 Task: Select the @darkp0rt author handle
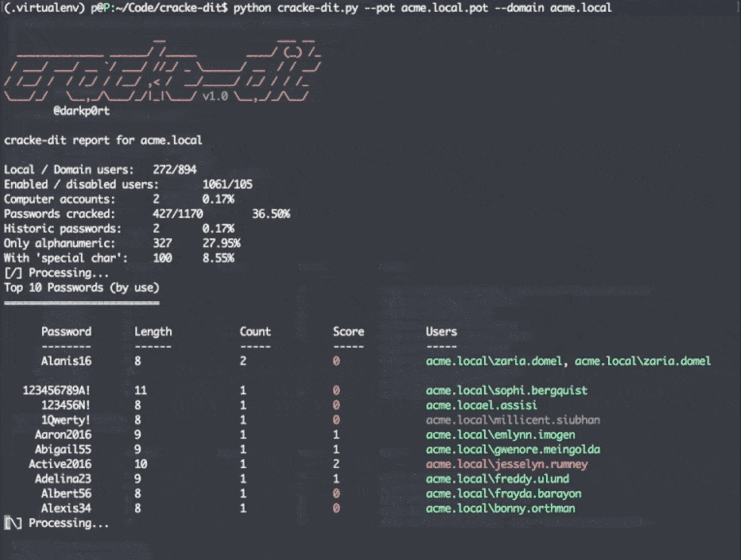click(x=81, y=111)
